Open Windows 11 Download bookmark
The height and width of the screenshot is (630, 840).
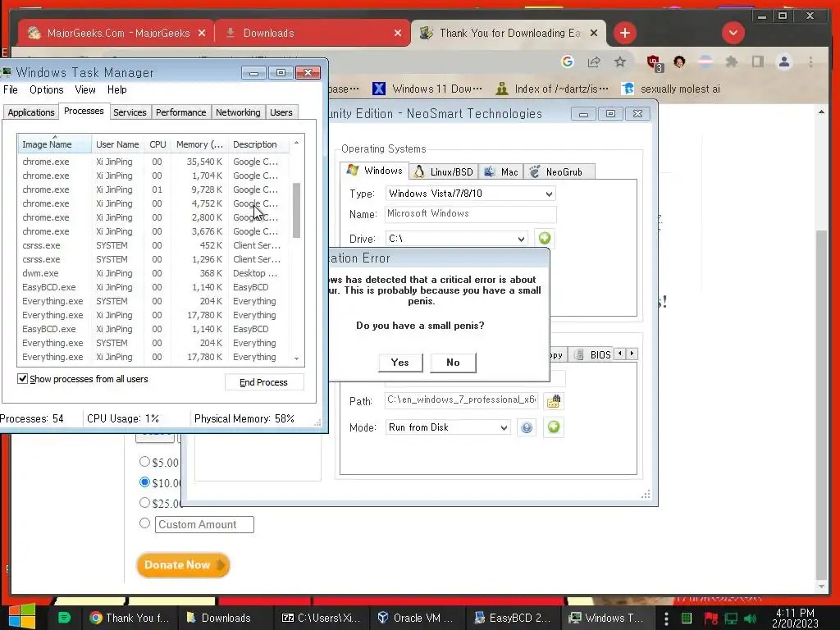[427, 89]
